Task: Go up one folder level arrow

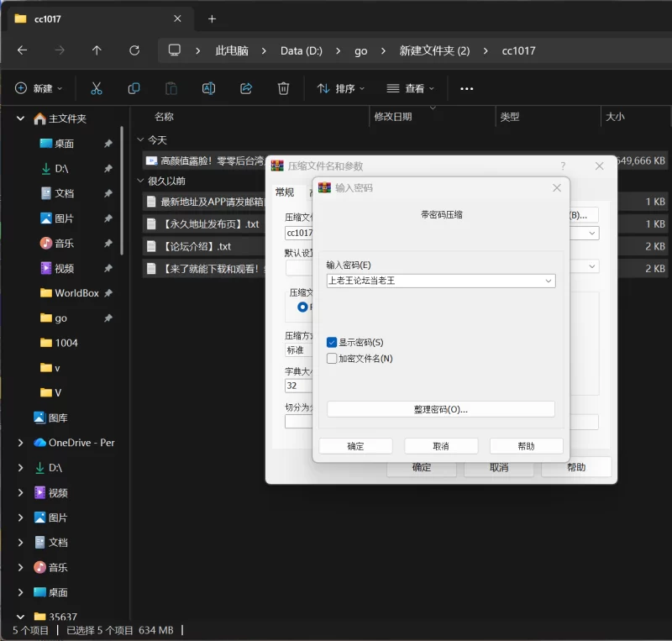Action: (x=97, y=50)
